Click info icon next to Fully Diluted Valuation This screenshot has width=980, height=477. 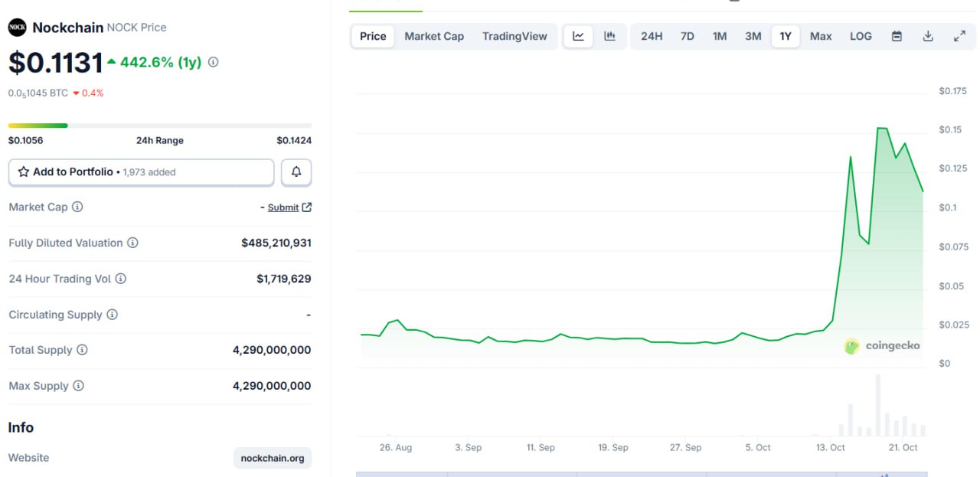pos(132,243)
